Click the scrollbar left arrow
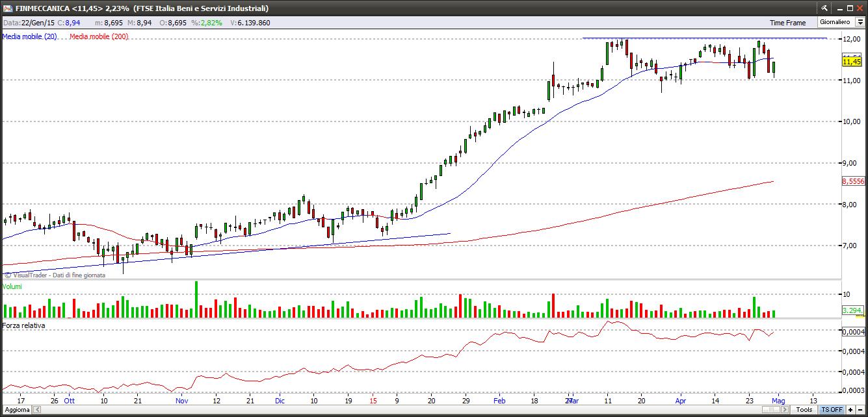Screen dimensions: 868x417 [x=36, y=410]
